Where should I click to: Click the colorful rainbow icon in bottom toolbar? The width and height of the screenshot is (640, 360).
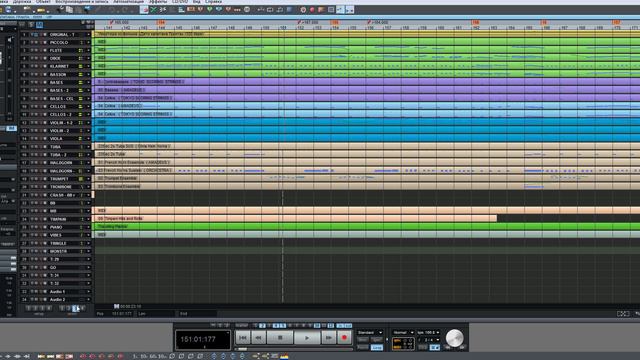tap(284, 357)
